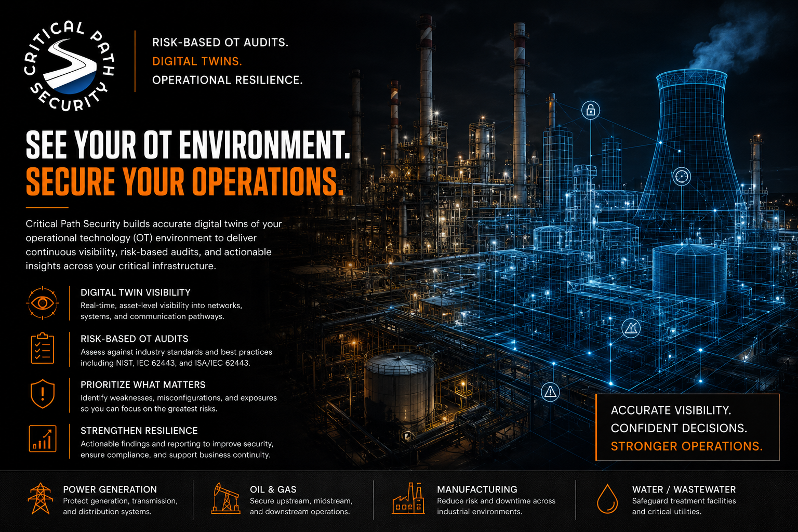The width and height of the screenshot is (798, 532).
Task: Click the "OPERATIONAL RESILIENCE." tagline
Action: tap(228, 80)
